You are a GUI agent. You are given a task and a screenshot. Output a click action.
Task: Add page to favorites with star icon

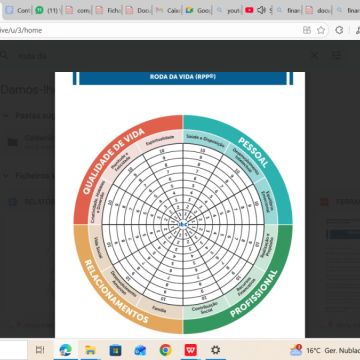pyautogui.click(x=321, y=30)
